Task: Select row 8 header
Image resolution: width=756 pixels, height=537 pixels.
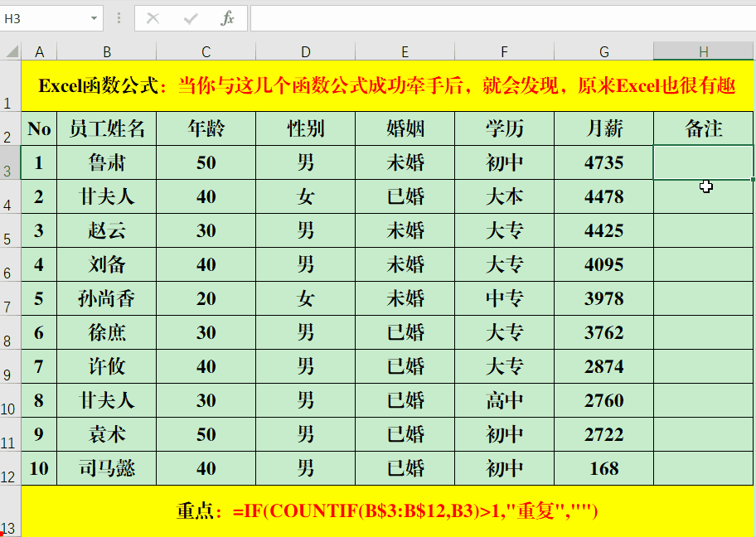Action: tap(10, 332)
